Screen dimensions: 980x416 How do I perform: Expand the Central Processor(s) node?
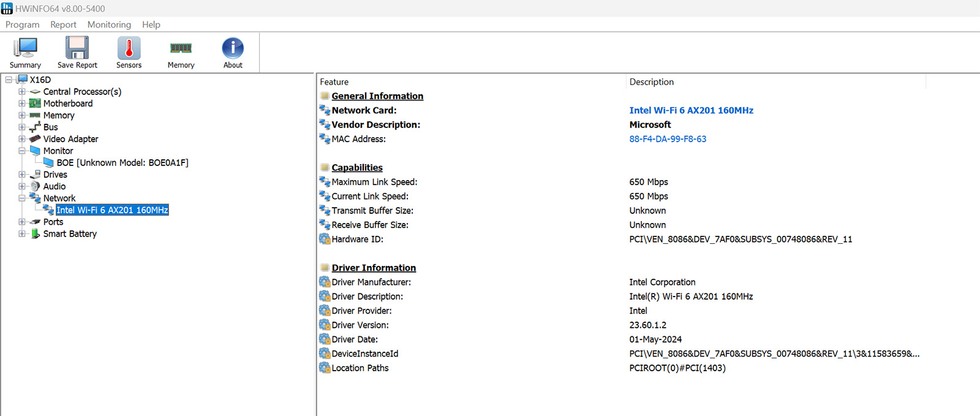pyautogui.click(x=22, y=92)
